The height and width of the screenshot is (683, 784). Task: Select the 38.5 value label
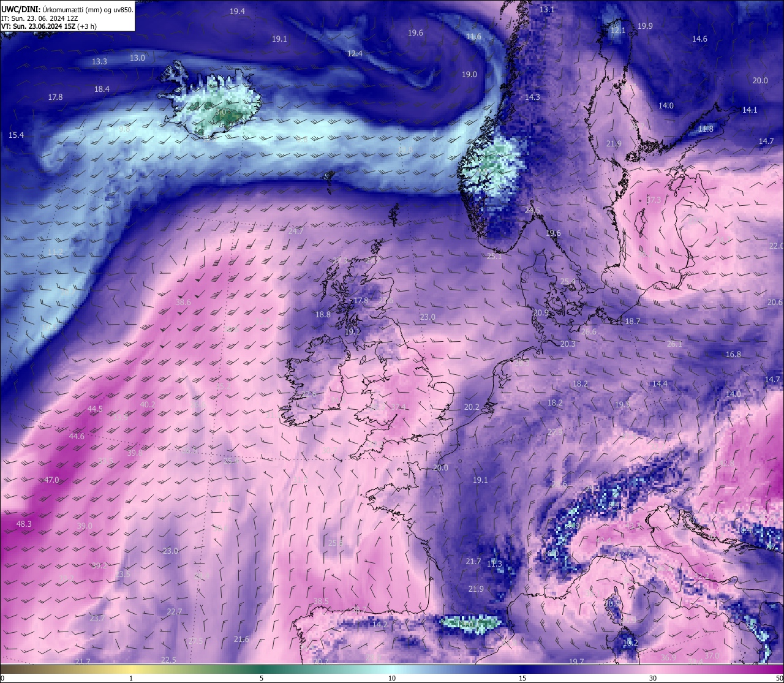321,602
